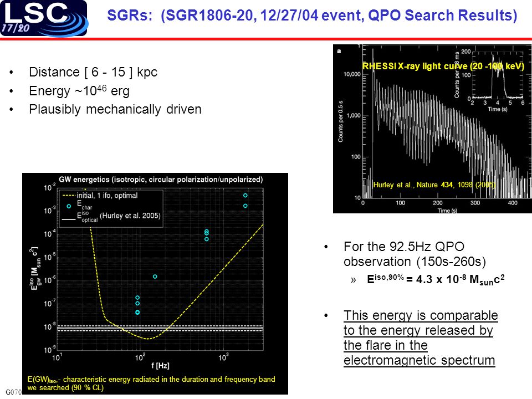The width and height of the screenshot is (532, 399).
Task: Click the 'f [Hz]' axis label
Action: click(x=160, y=365)
